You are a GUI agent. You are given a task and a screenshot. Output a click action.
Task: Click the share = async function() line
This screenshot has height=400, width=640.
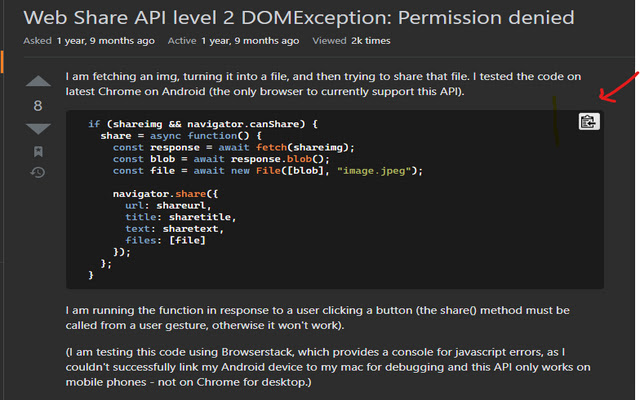pos(181,136)
